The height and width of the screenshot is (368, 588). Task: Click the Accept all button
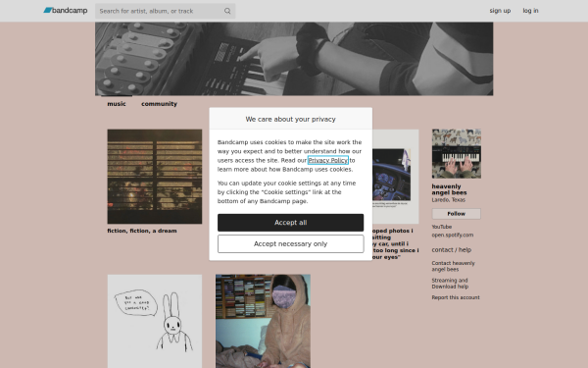click(x=290, y=223)
